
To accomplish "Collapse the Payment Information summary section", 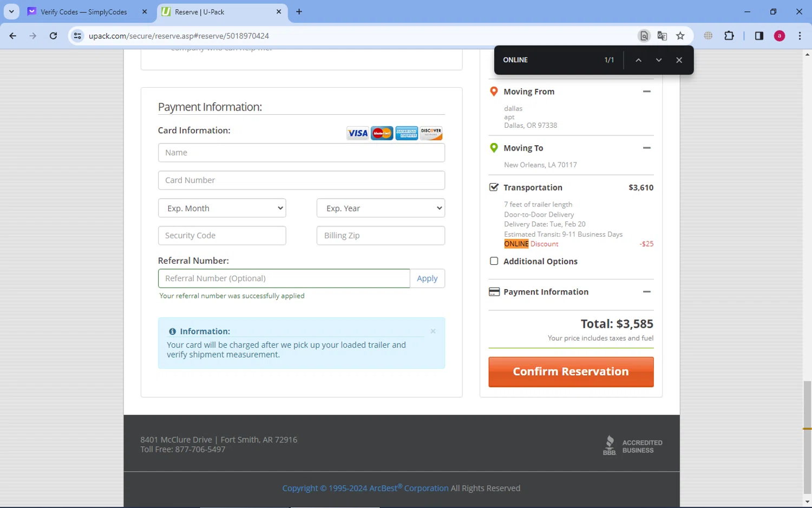I will (x=646, y=291).
